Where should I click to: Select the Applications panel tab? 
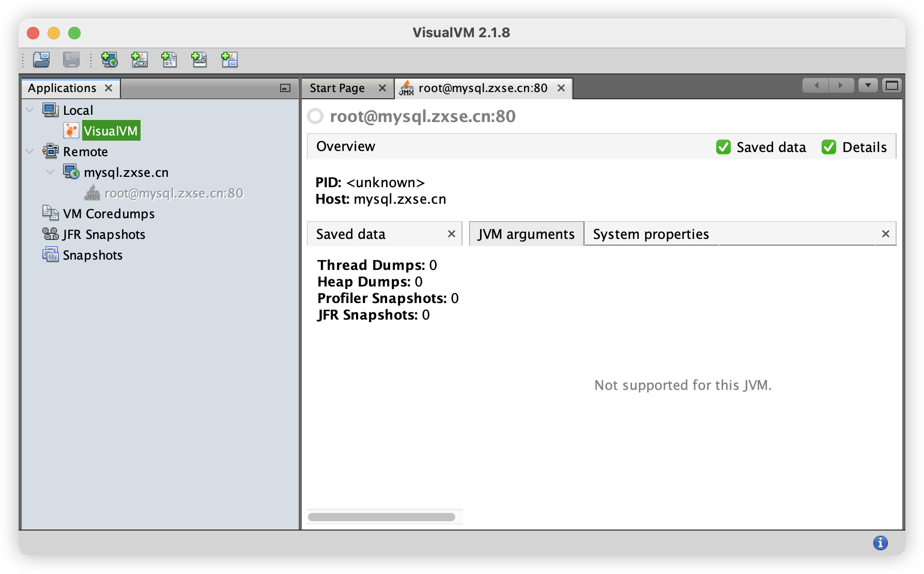(62, 88)
